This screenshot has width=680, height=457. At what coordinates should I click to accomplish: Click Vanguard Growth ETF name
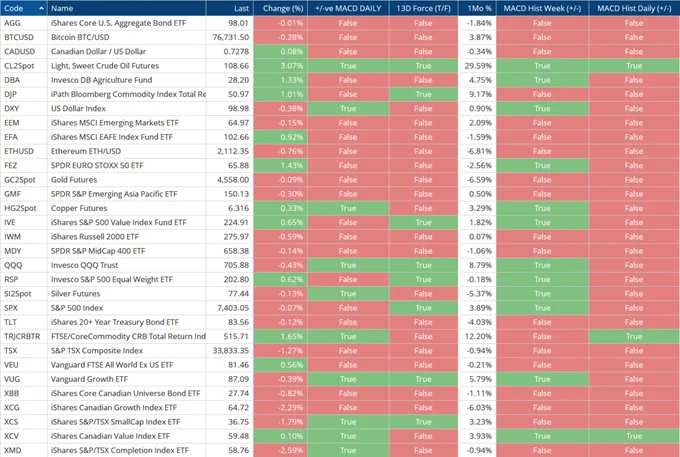click(89, 379)
